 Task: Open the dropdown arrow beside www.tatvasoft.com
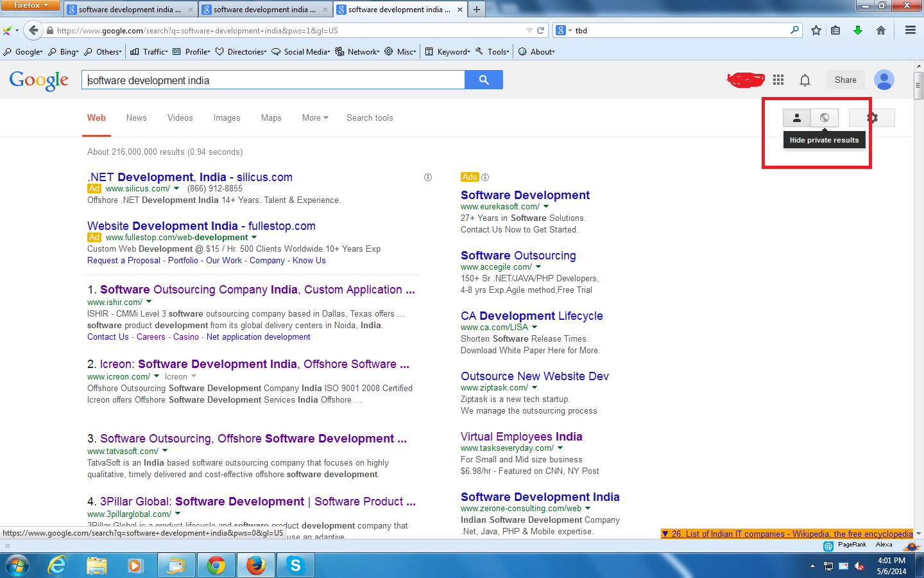165,451
